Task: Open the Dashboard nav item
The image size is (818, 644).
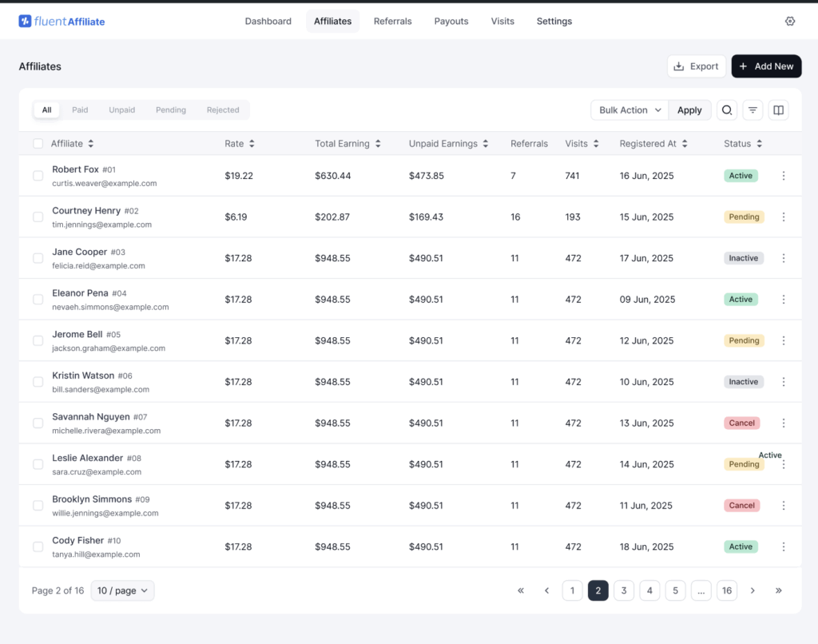Action: pos(268,22)
